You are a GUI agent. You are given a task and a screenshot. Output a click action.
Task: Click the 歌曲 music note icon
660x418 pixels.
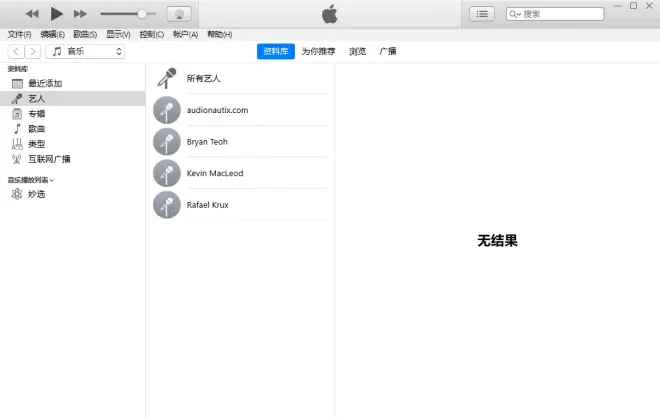[17, 129]
